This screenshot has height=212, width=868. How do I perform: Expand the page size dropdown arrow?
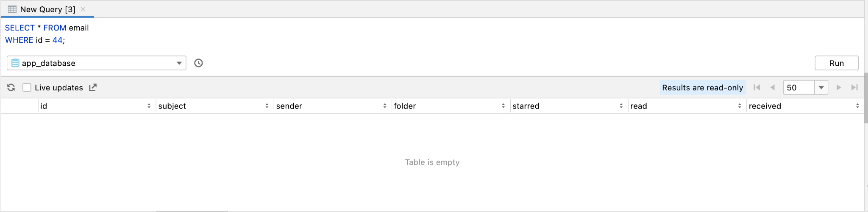coord(821,87)
